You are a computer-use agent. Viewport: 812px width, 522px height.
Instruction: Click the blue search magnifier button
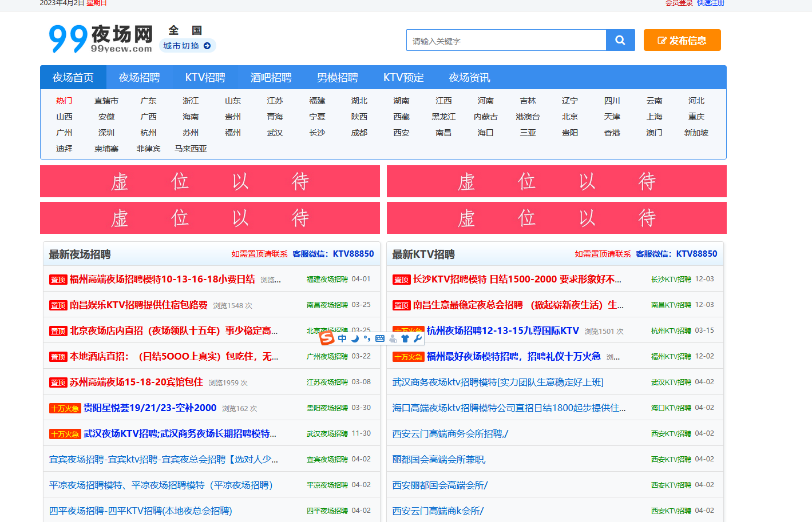(620, 40)
